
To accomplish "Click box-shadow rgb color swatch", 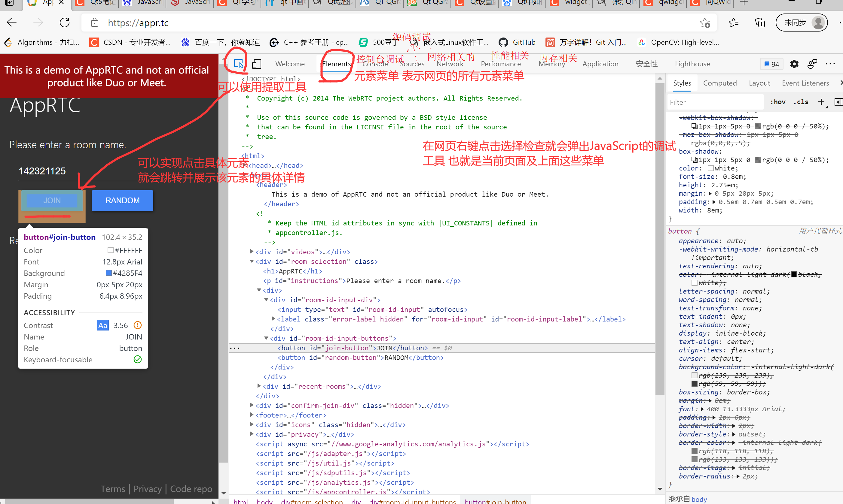I will [758, 160].
